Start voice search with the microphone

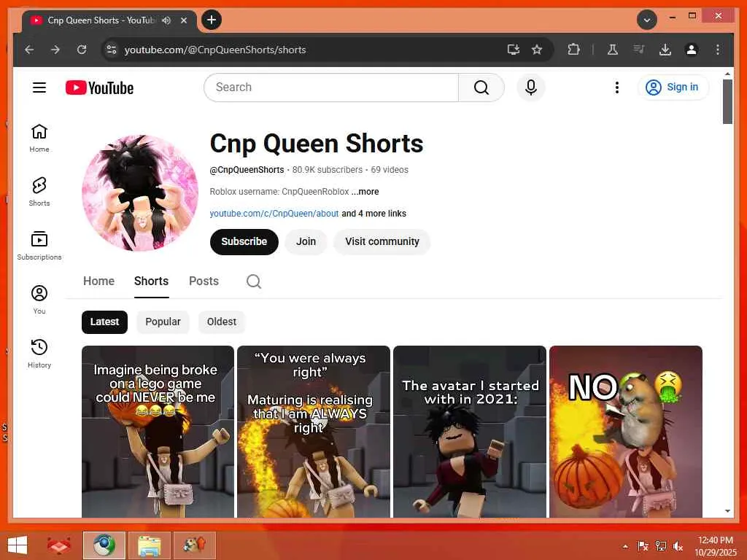531,87
